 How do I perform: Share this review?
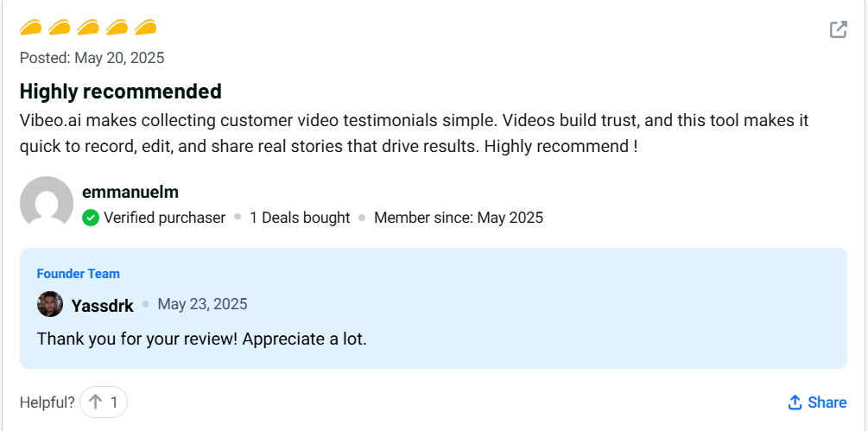pyautogui.click(x=817, y=402)
